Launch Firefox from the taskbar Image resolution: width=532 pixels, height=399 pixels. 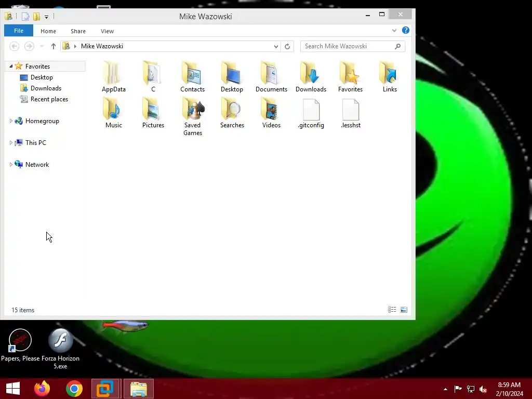pos(42,389)
